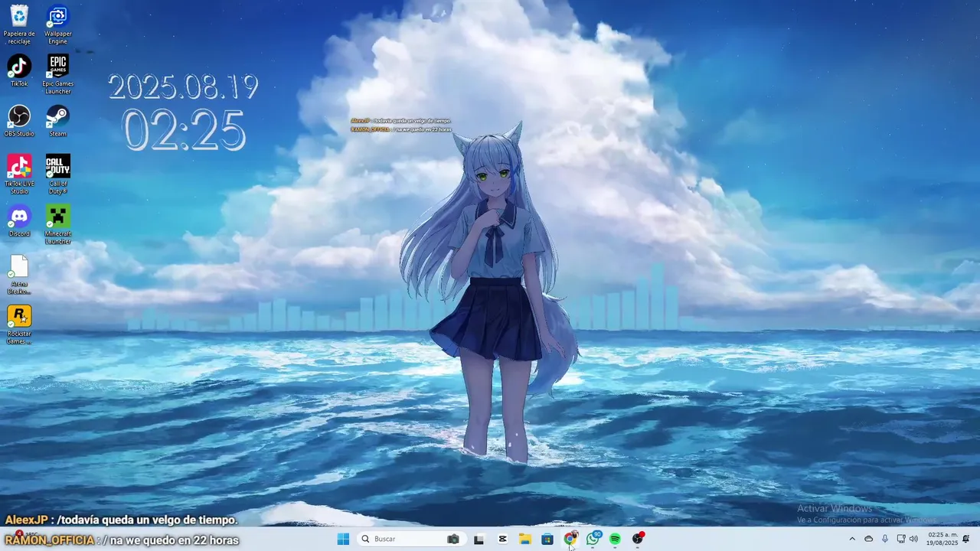Open the volume speaker tray icon
This screenshot has width=980, height=551.
(913, 539)
